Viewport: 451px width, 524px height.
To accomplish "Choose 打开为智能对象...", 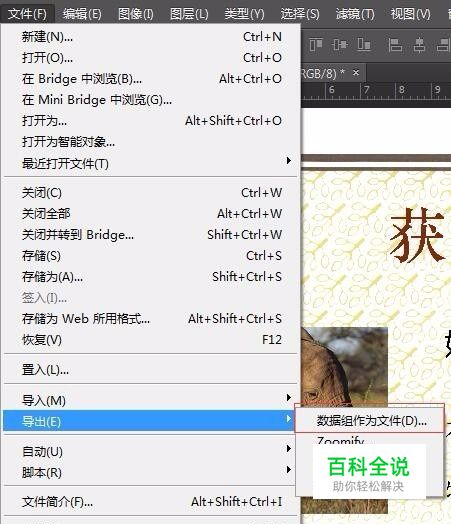I will click(x=150, y=142).
